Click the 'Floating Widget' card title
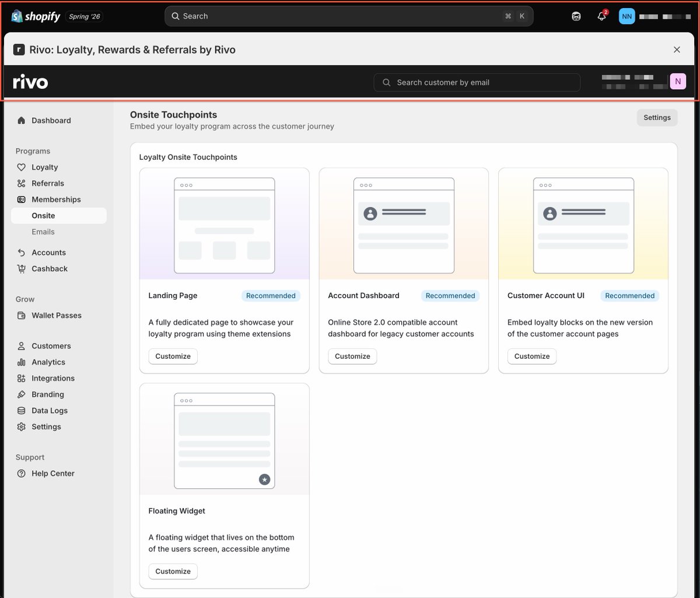This screenshot has height=598, width=700. click(x=177, y=511)
